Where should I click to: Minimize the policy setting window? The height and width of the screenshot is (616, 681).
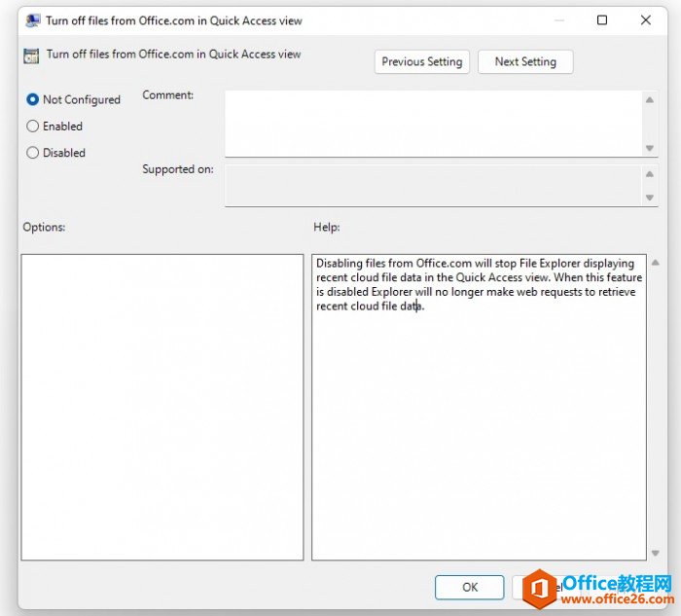point(556,20)
